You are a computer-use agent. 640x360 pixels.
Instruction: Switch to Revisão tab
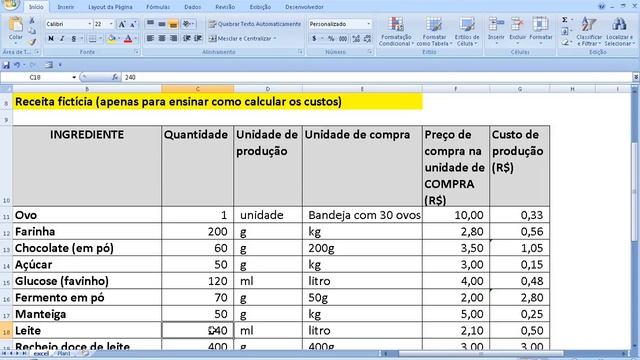225,7
